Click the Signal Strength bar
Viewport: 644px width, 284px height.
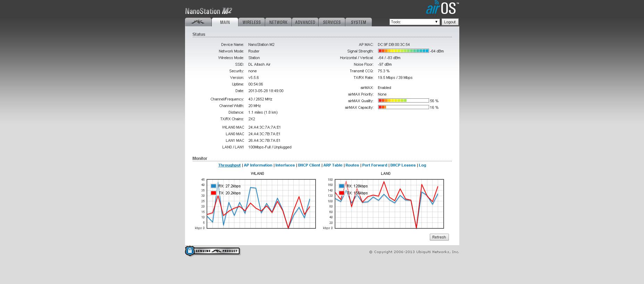(x=403, y=51)
